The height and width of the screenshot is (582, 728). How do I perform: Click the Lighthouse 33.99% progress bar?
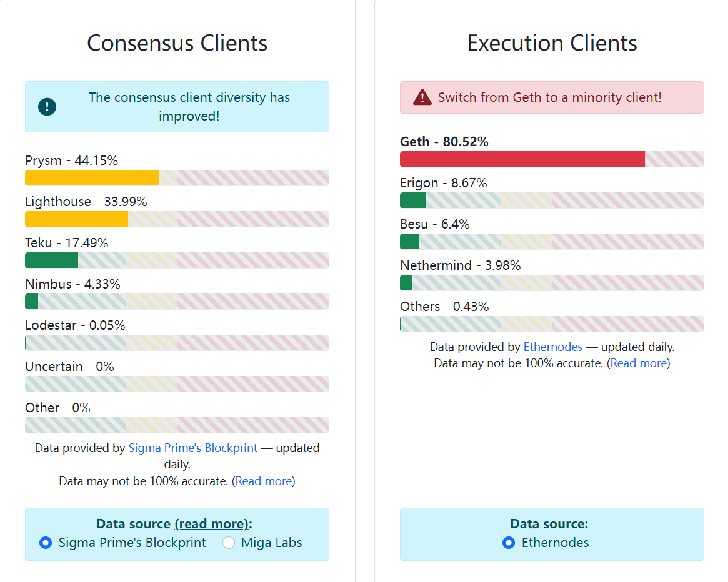click(177, 219)
